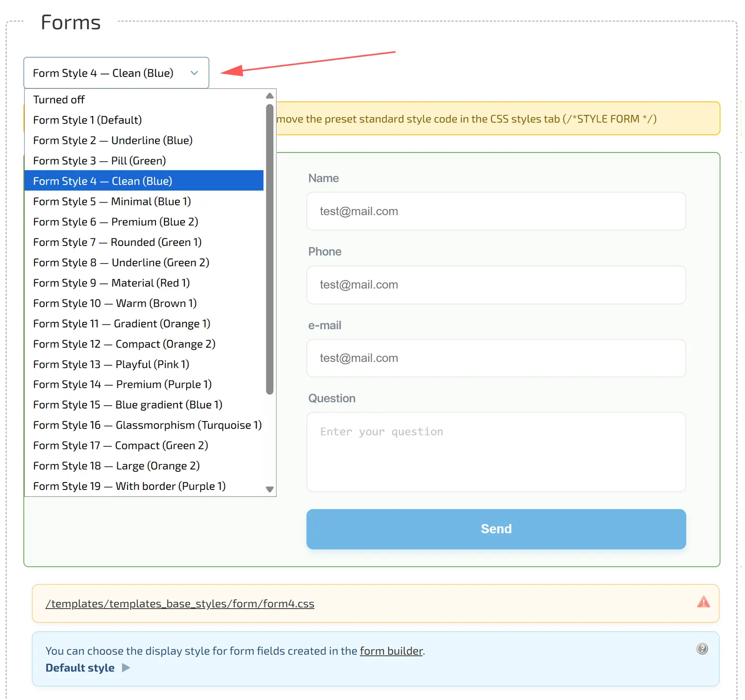
Task: Choose Form Style 9 — Material (Red 1)
Action: point(144,283)
